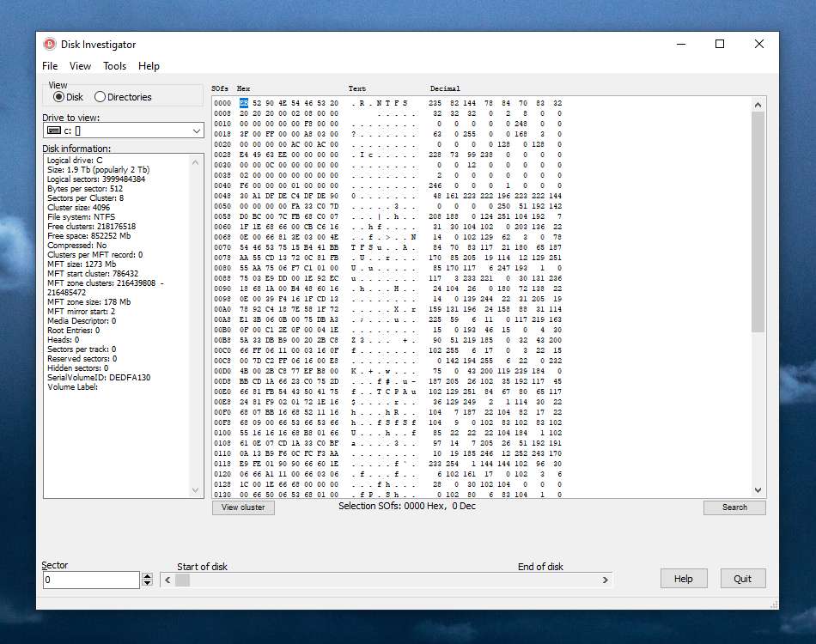Screen dimensions: 816x644
Task: Expand the Drive to view dropdown
Action: pos(197,131)
